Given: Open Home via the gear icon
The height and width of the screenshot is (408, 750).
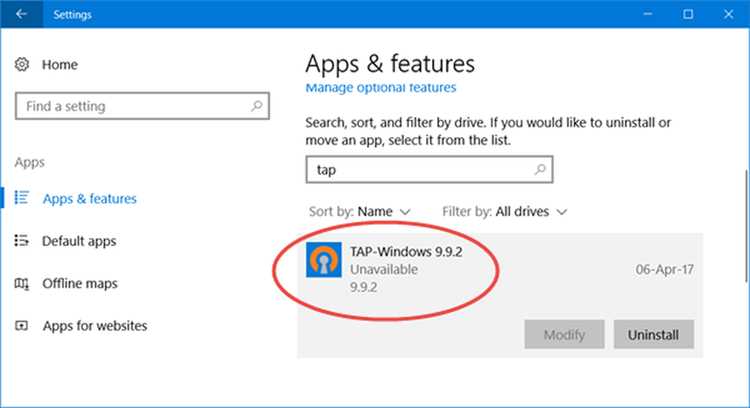Looking at the screenshot, I should (22, 65).
